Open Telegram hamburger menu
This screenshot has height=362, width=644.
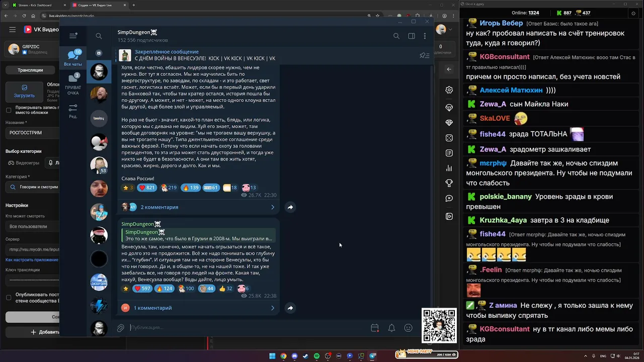click(73, 36)
